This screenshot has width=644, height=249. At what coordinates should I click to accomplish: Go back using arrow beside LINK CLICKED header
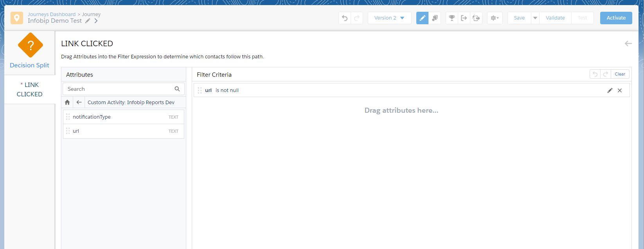click(628, 43)
